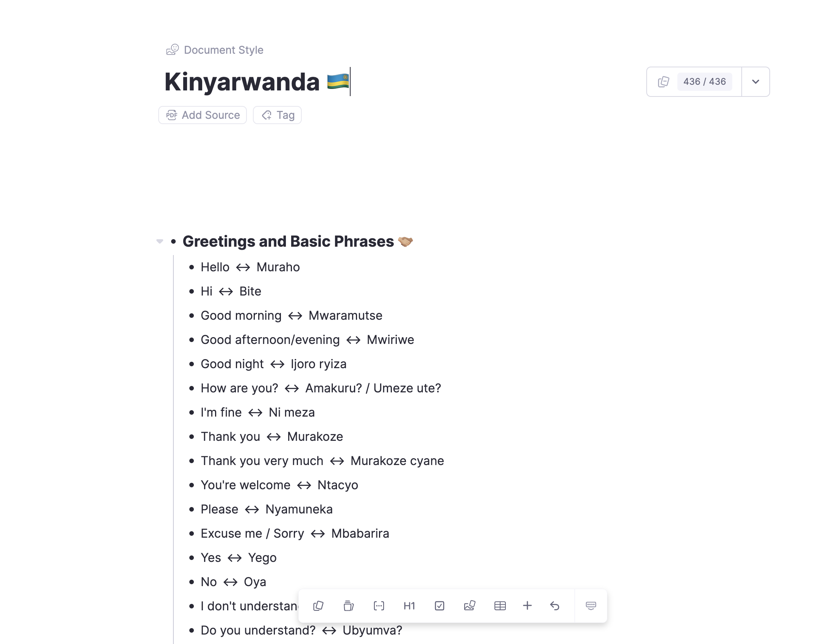Insert a table from toolbar
This screenshot has height=644, width=839.
coord(500,606)
